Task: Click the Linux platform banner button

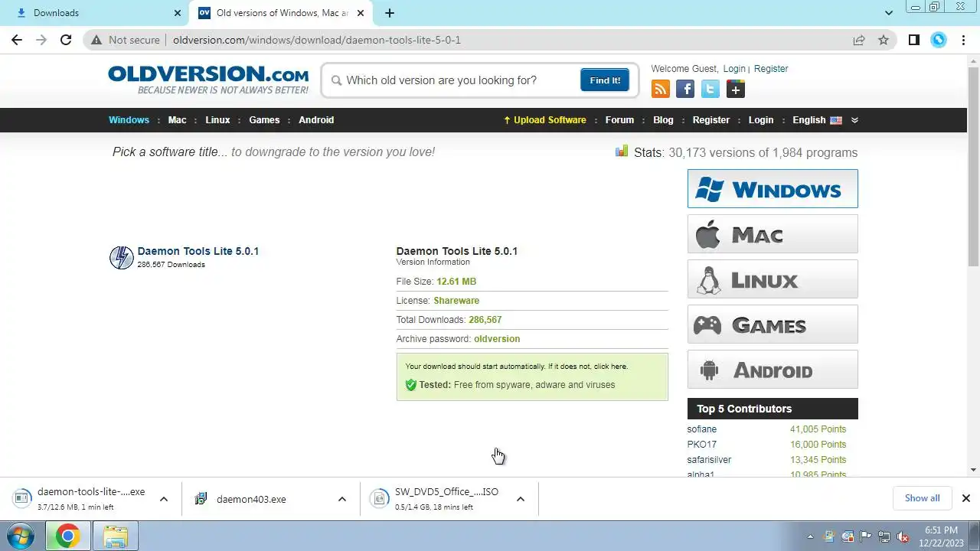Action: 773,279
